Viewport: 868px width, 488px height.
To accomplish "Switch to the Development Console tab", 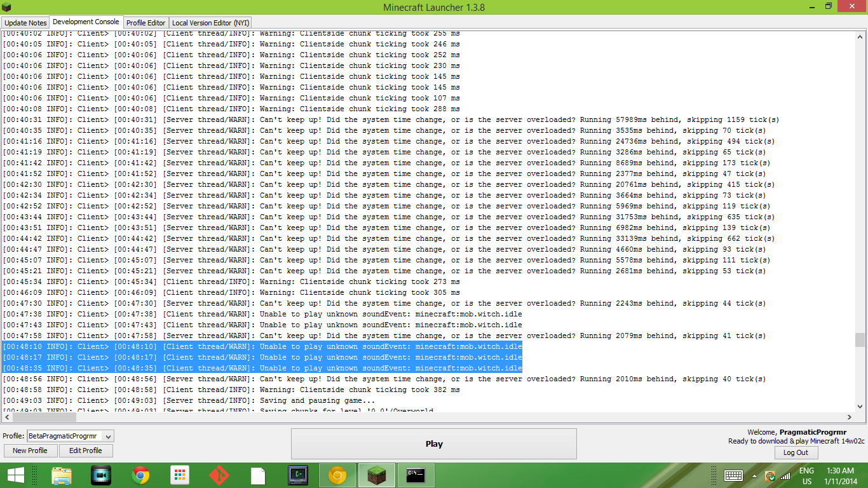I will pyautogui.click(x=86, y=22).
